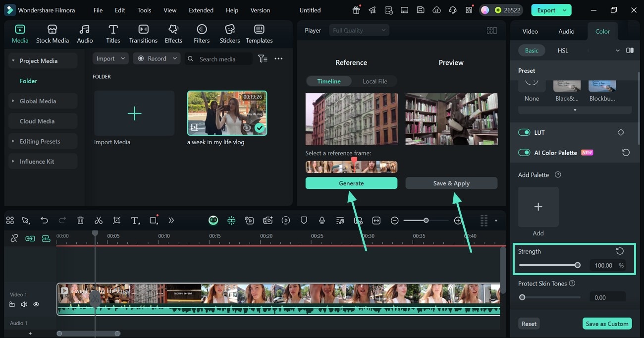644x338 pixels.
Task: Mute the Video 1 track speaker
Action: [24, 304]
